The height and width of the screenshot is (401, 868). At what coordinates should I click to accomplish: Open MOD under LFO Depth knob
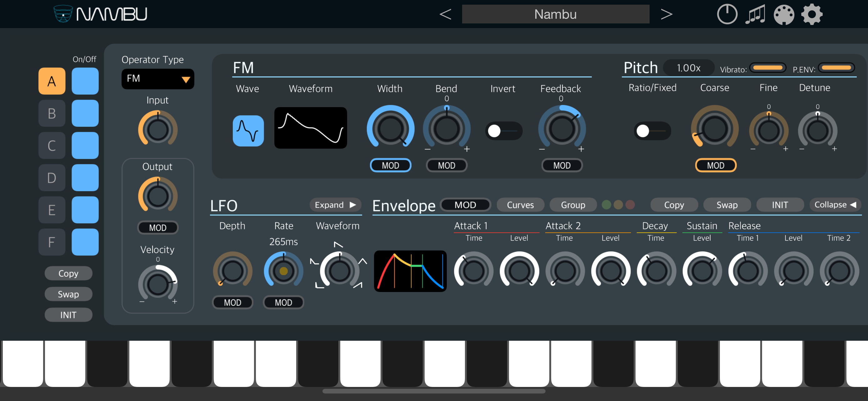(x=232, y=302)
